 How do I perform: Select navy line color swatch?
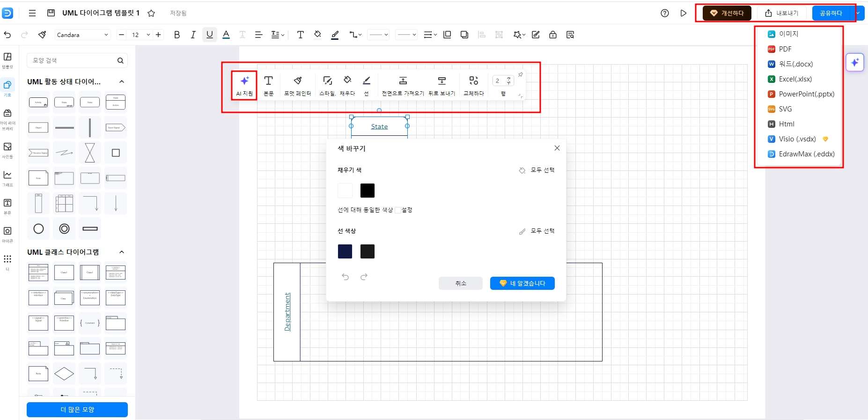pos(345,251)
